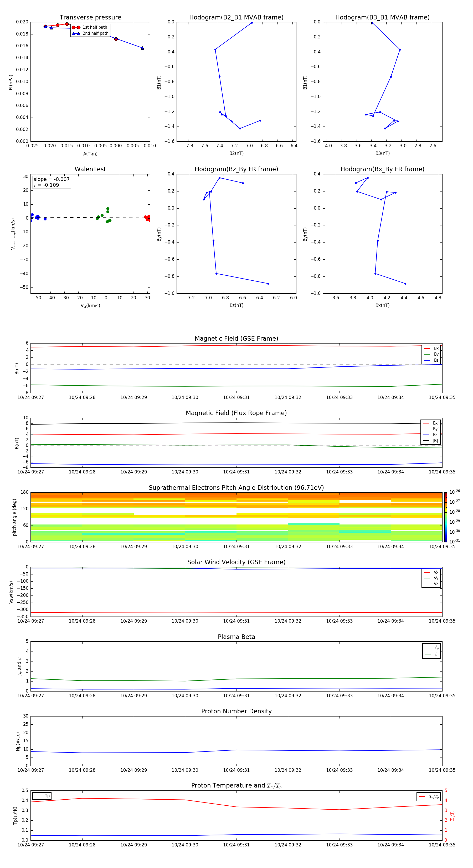Click the "Magnetic Field (GSE Frame)" title
This screenshot has width=473, height=868.
236,339
